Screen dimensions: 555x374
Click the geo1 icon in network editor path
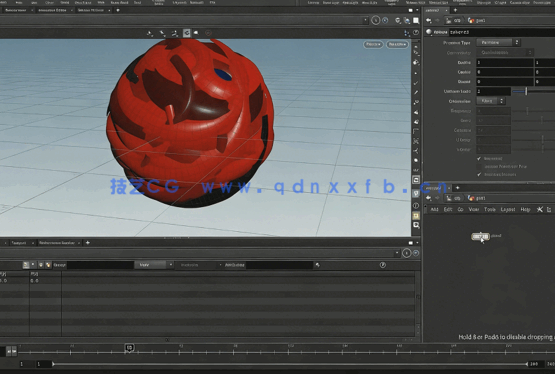pyautogui.click(x=471, y=198)
